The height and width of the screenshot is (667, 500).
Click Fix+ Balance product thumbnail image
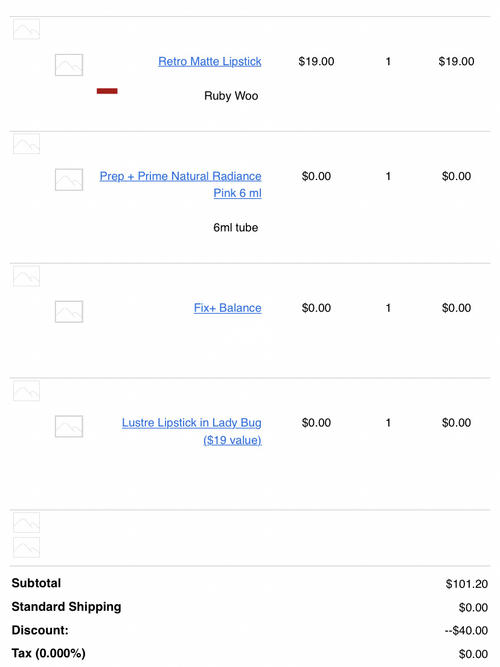click(69, 312)
